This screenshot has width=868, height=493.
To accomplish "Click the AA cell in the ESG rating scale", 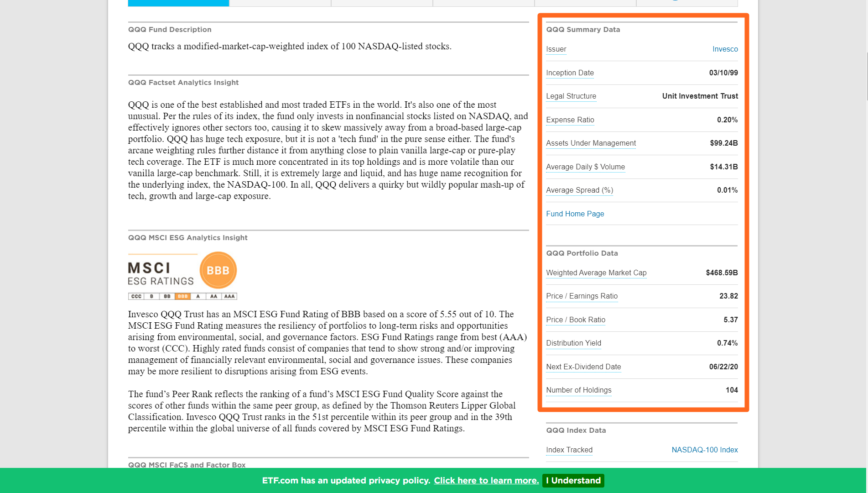I will (x=213, y=296).
